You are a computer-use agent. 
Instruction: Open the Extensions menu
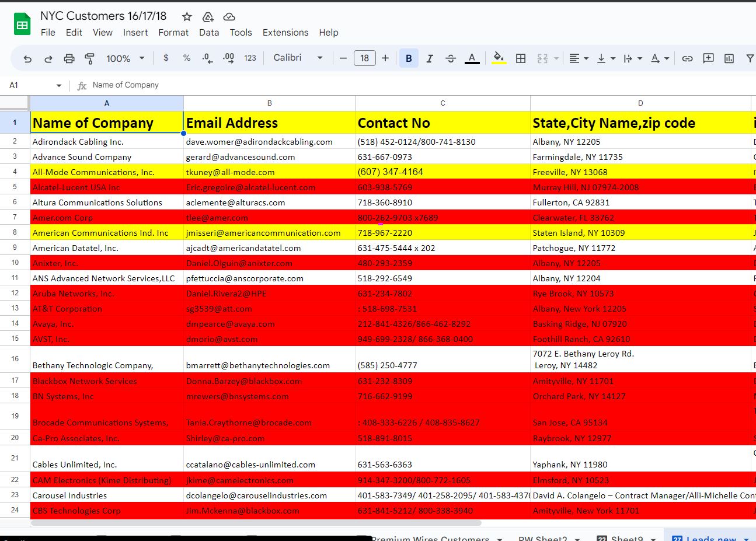(285, 33)
